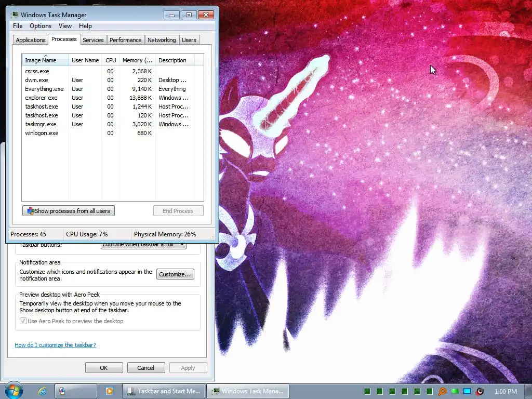This screenshot has width=532, height=399.
Task: Select the taskhost.exe row using 1,244 K
Action: [113, 107]
